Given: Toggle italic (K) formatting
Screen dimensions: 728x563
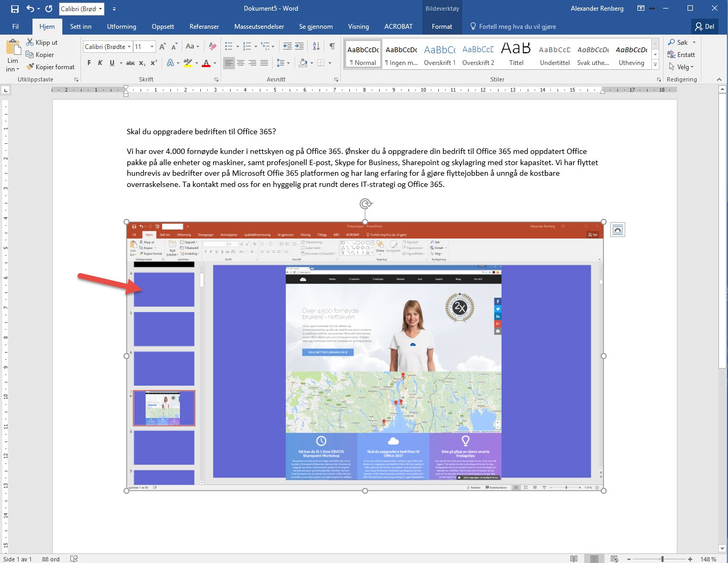Looking at the screenshot, I should [x=100, y=63].
